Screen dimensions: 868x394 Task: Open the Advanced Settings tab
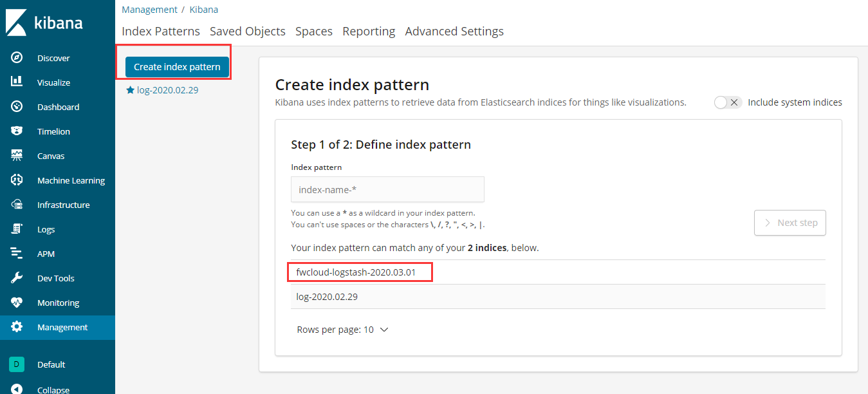pyautogui.click(x=454, y=32)
